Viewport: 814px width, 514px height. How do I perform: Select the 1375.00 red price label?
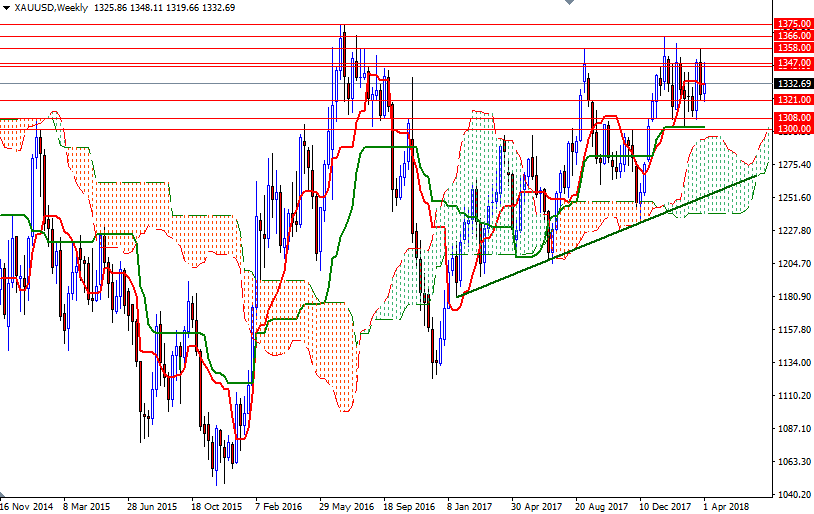(x=792, y=23)
